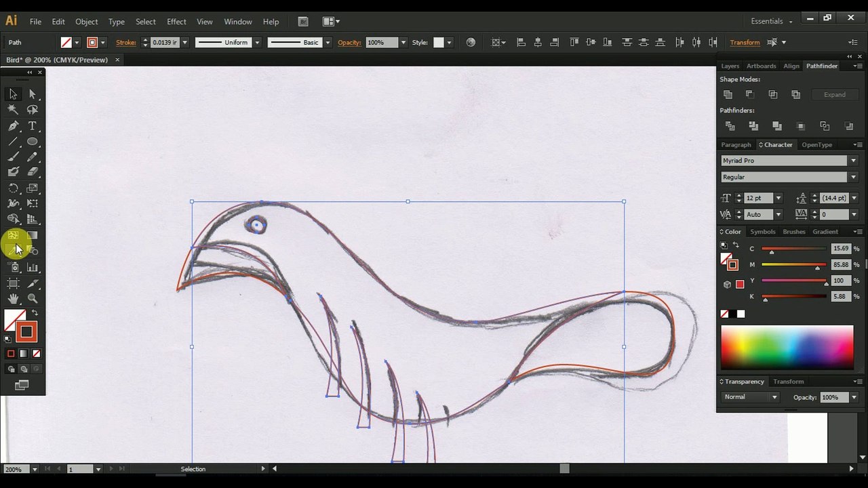Set paint mode to None
The height and width of the screenshot is (488, 868).
(x=37, y=354)
